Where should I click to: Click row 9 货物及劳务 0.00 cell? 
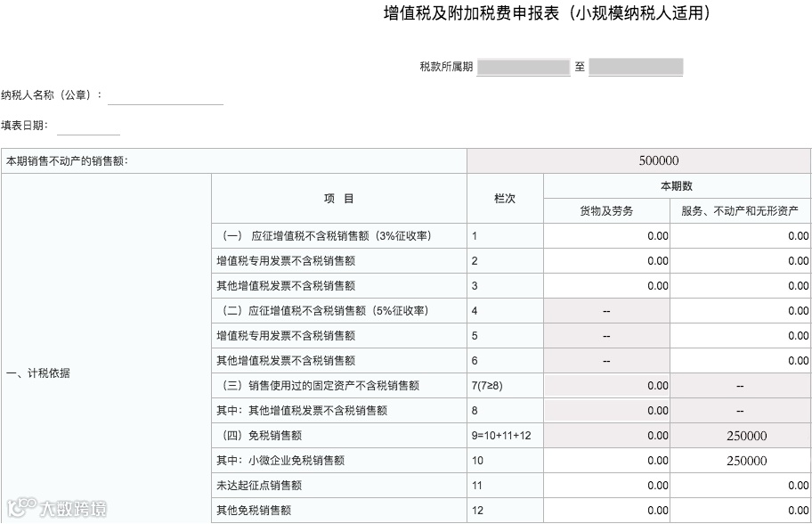point(606,436)
